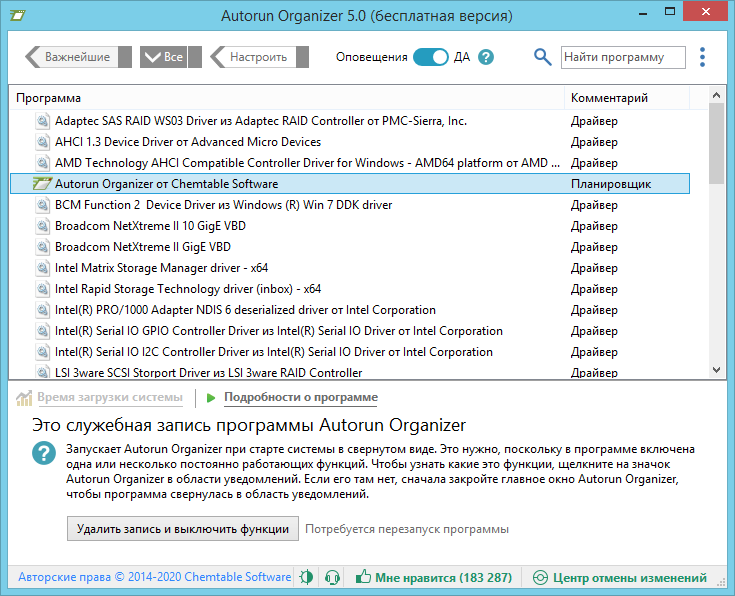This screenshot has height=596, width=735.
Task: Click the icon for Intel Matrix Storage Manager
Action: [43, 268]
